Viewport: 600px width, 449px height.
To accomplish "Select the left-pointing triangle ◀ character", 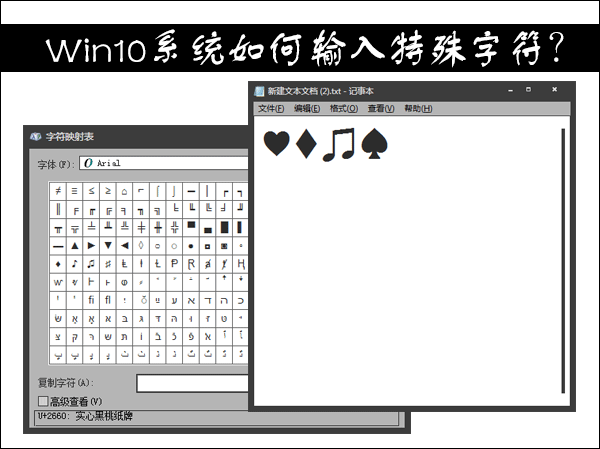I will coord(124,246).
